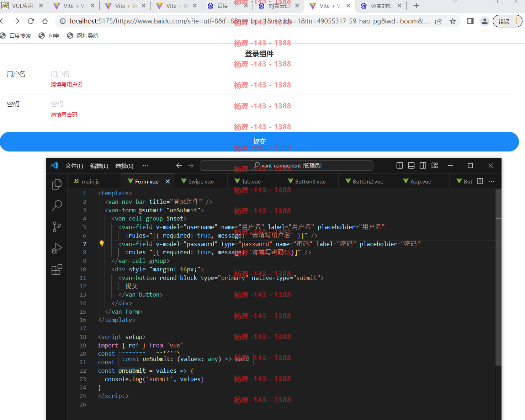Viewport: 525px width, 420px height.
Task: Click line number 22 in the editor gutter
Action: pos(83,371)
